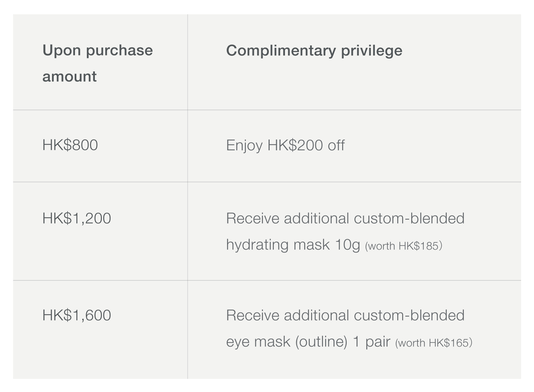Viewport: 534px width, 392px height.
Task: Click the word "Receive" in the eye mask row
Action: pyautogui.click(x=253, y=315)
